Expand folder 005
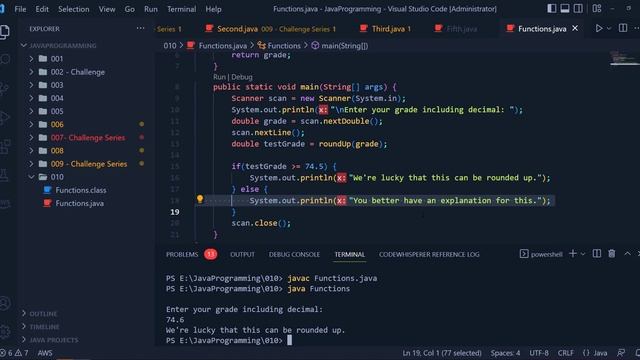Viewport: 640px width, 360px height. click(86, 111)
